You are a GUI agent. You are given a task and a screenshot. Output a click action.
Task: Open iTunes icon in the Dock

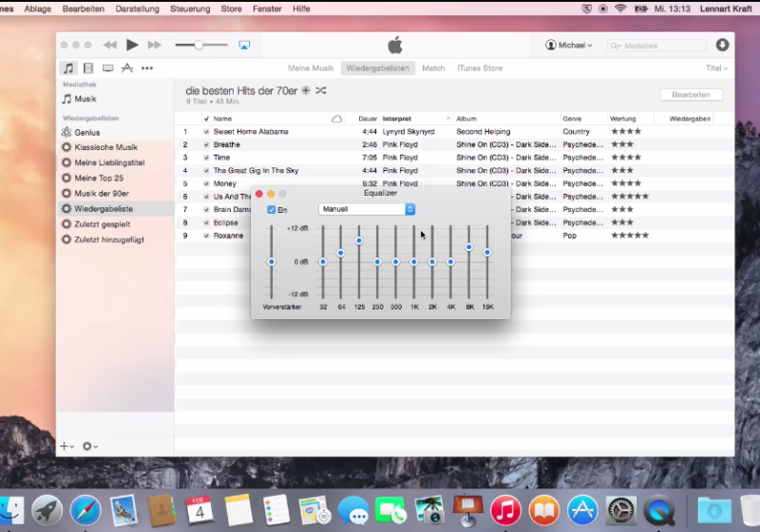[x=505, y=510]
